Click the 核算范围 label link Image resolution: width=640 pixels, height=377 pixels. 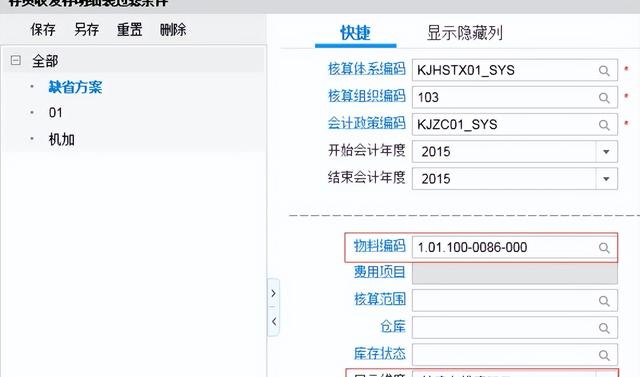coord(380,299)
